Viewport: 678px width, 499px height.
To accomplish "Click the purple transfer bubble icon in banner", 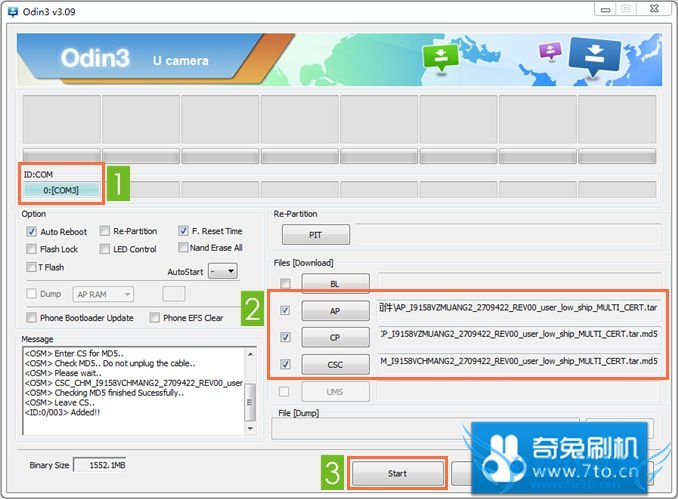I will click(550, 51).
